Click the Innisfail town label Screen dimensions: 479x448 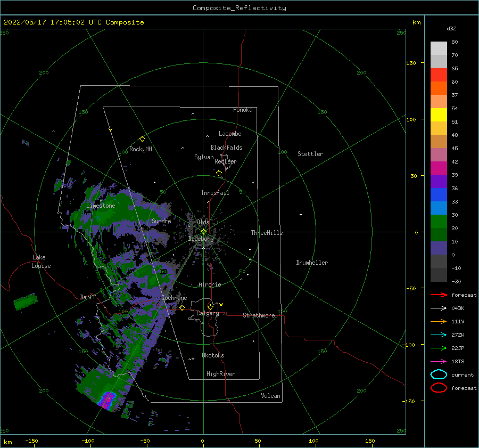coord(215,193)
